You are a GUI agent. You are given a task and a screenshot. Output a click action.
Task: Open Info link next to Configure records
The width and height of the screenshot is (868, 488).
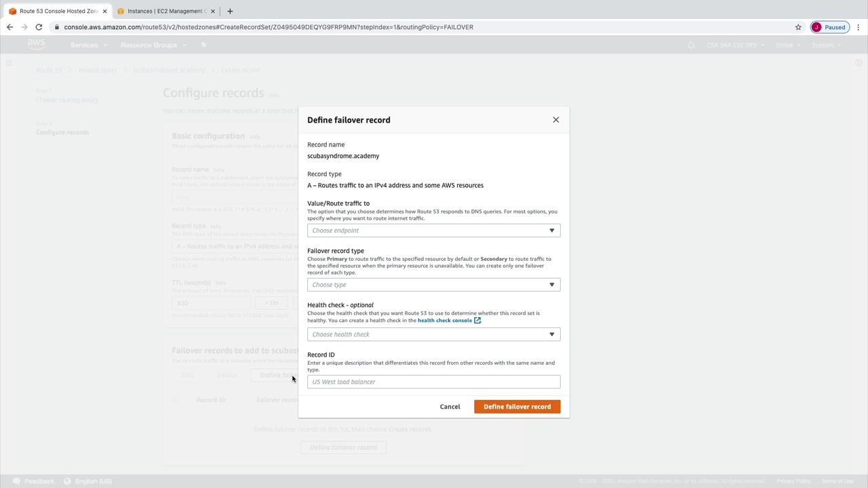pyautogui.click(x=274, y=95)
